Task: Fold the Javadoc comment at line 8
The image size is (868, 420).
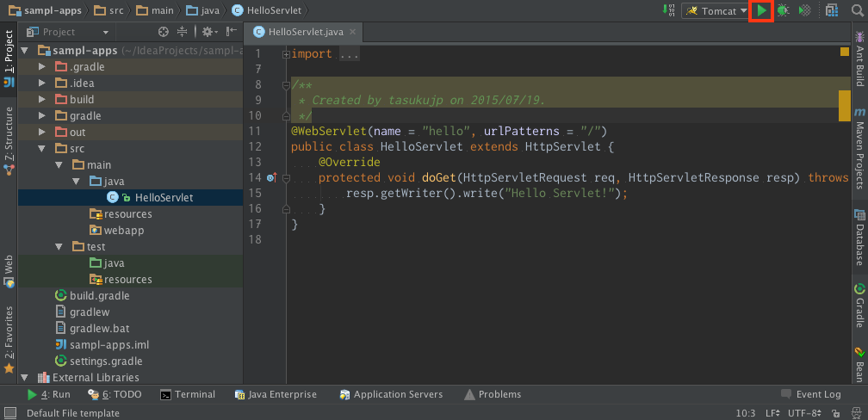Action: click(286, 85)
